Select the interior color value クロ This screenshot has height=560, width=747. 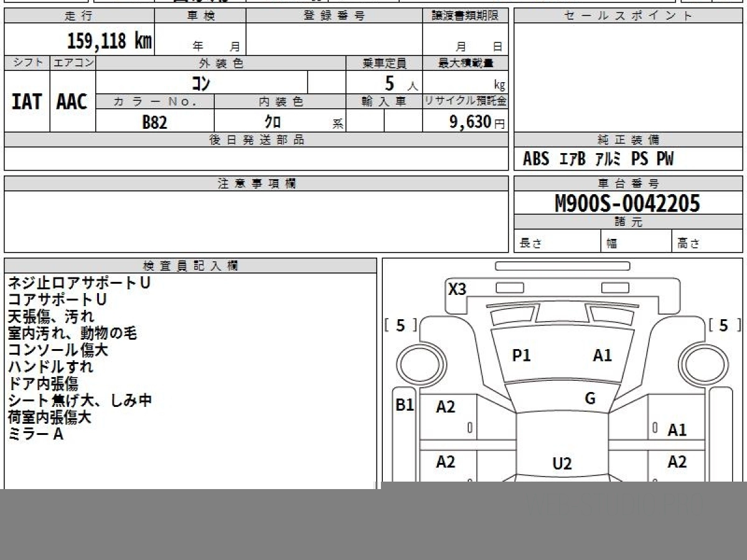tap(274, 123)
